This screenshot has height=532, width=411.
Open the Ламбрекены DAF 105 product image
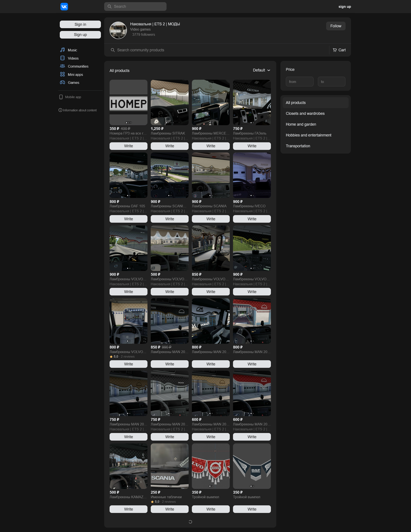coord(128,175)
